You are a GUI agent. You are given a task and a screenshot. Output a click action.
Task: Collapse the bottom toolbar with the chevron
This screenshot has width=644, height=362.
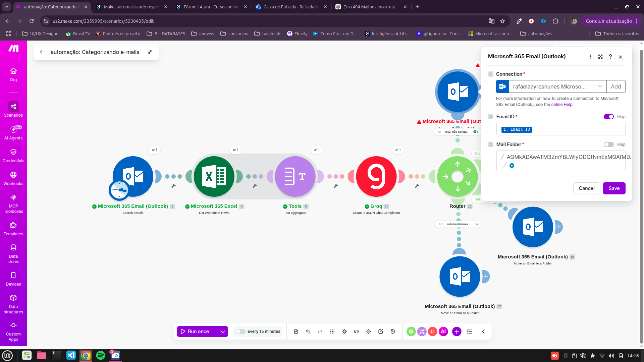(x=483, y=331)
